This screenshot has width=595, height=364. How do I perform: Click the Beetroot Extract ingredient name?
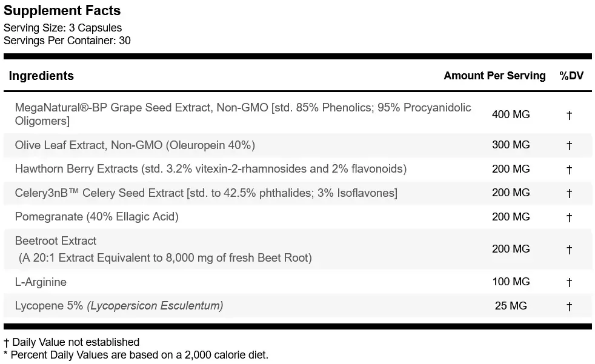point(56,241)
